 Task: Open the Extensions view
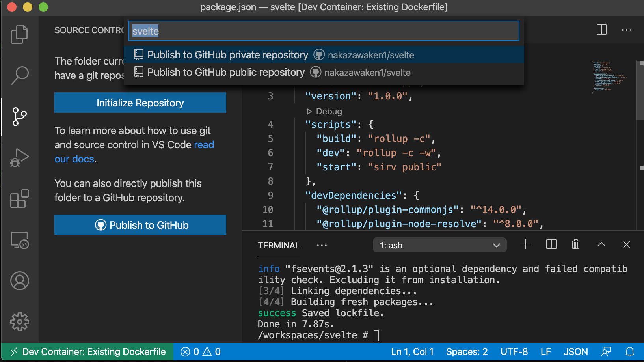19,199
